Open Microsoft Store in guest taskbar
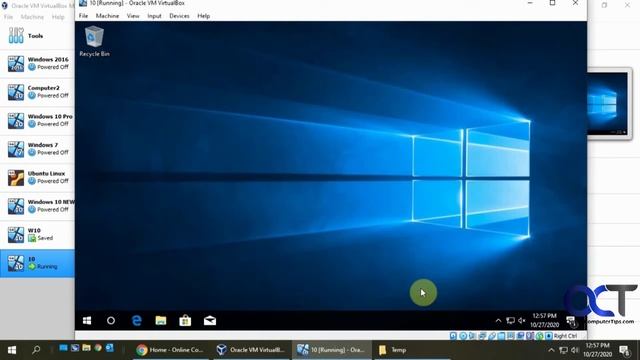This screenshot has width=640, height=360. point(185,321)
